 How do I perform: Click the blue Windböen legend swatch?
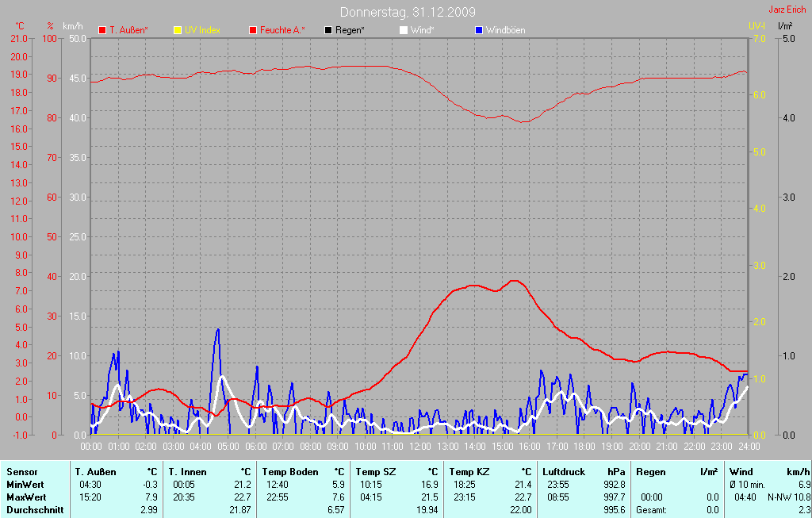478,30
